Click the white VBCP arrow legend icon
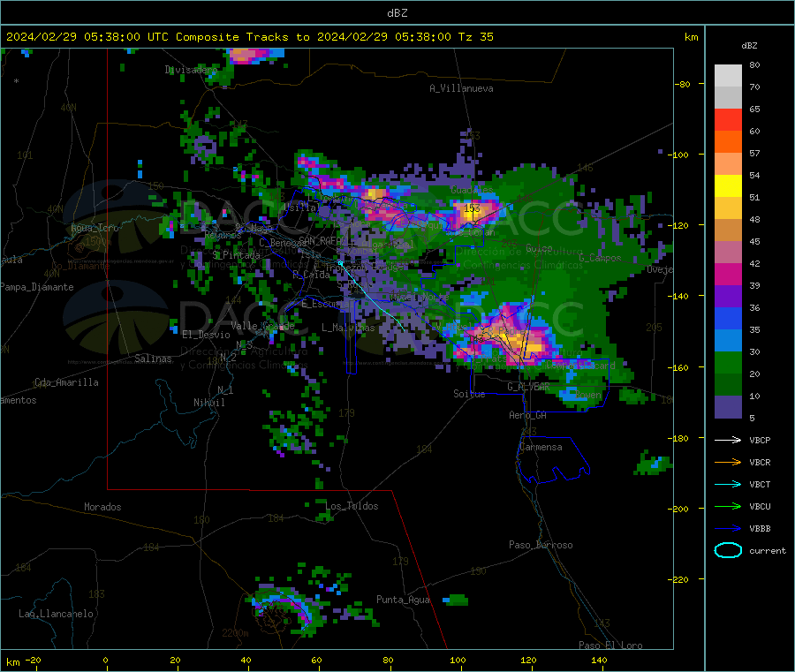This screenshot has width=795, height=672. click(728, 440)
